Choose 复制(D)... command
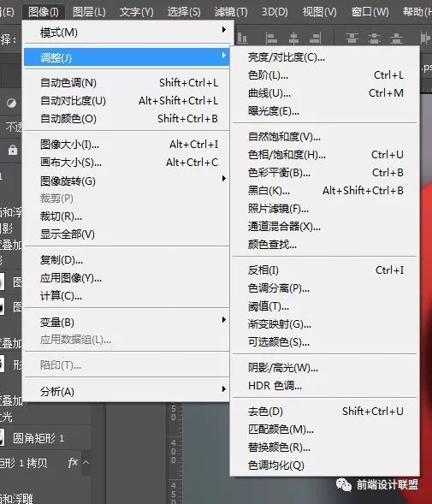432x504 pixels. click(127, 260)
